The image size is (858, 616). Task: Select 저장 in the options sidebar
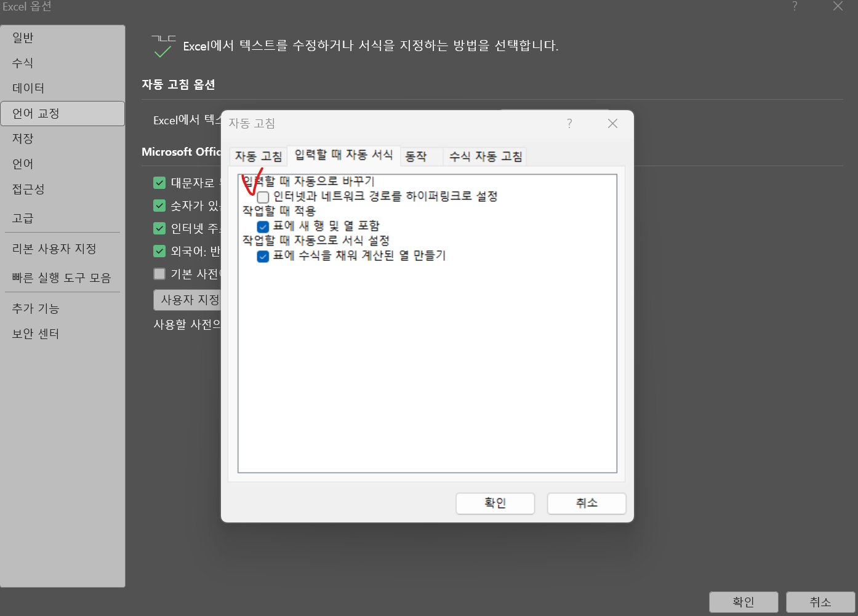point(62,138)
